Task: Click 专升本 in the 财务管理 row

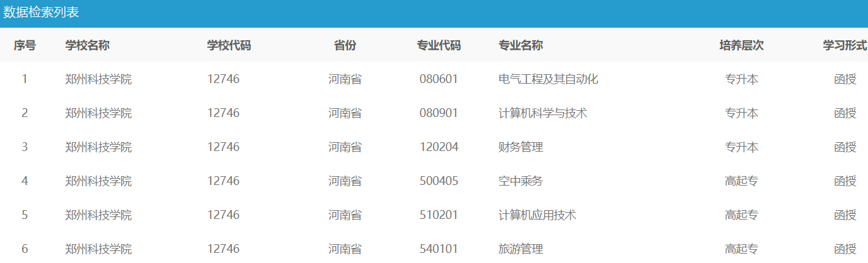Action: pos(741,147)
